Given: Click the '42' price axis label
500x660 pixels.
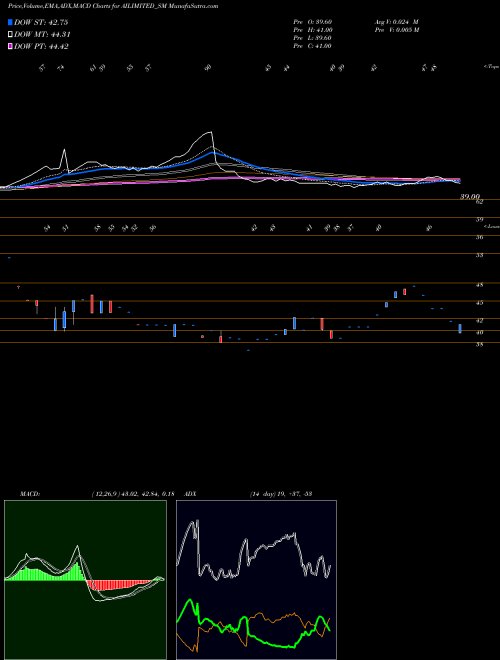Looking at the screenshot, I should coord(479,320).
